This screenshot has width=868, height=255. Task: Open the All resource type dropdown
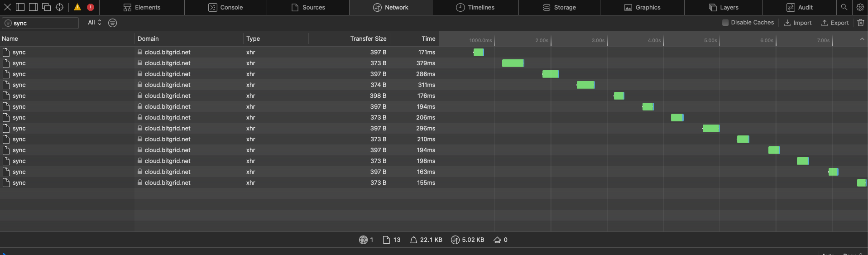click(95, 23)
